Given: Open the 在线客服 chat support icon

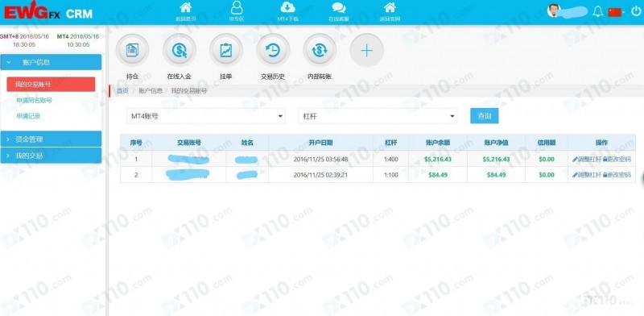Looking at the screenshot, I should pyautogui.click(x=338, y=7).
